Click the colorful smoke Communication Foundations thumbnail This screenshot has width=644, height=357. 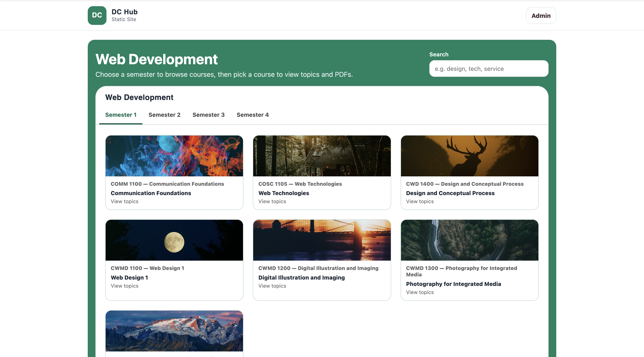(x=174, y=156)
